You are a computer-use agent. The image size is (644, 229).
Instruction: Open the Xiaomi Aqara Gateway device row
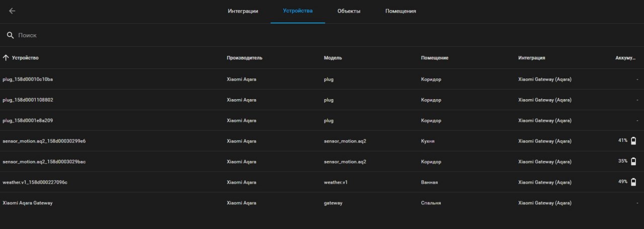(322, 203)
